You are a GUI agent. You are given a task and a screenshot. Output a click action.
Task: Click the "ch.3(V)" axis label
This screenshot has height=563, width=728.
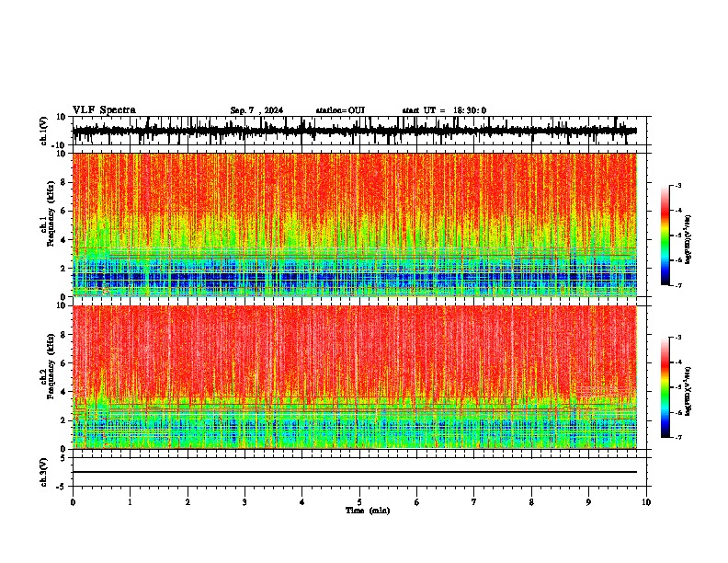point(44,472)
